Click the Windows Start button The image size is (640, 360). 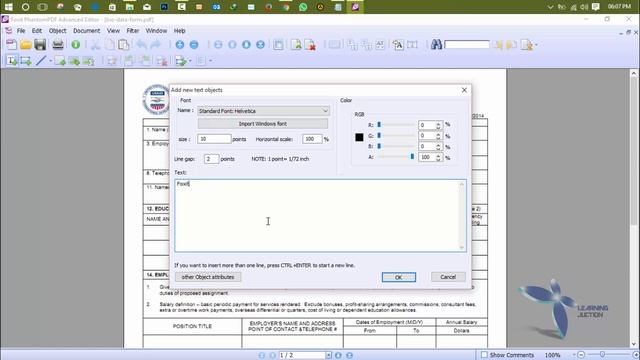tap(9, 7)
